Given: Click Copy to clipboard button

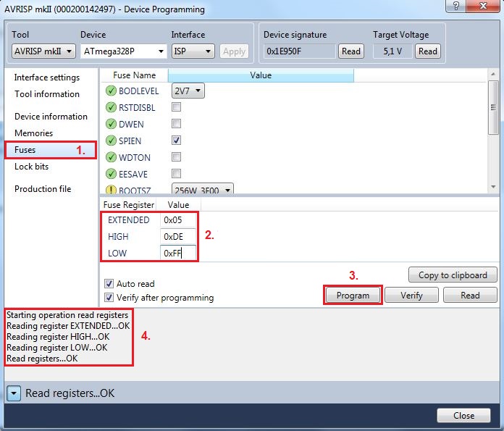Looking at the screenshot, I should point(453,275).
